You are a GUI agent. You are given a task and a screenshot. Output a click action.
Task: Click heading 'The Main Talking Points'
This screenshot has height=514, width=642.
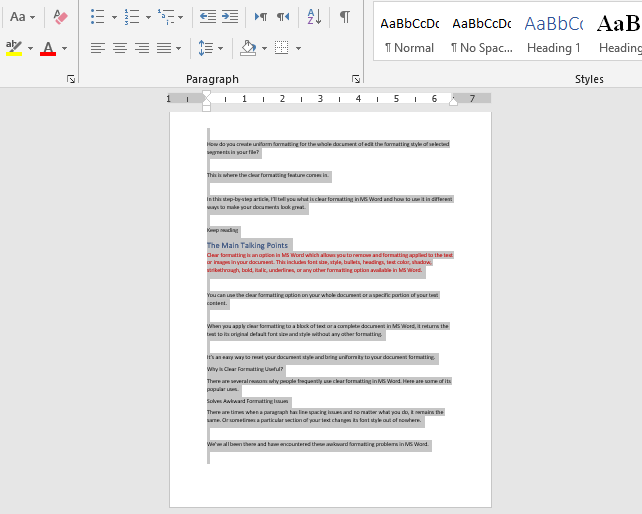pos(247,245)
